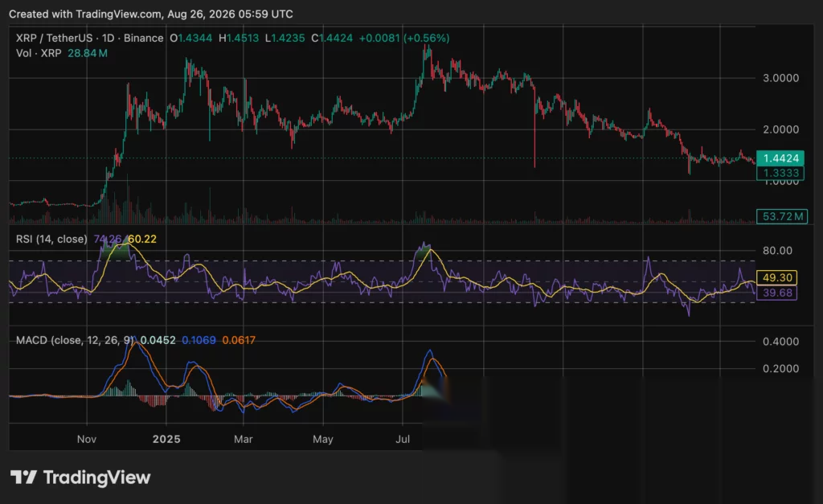Click the blue MACD value 0.1069
This screenshot has width=823, height=504.
tap(199, 340)
